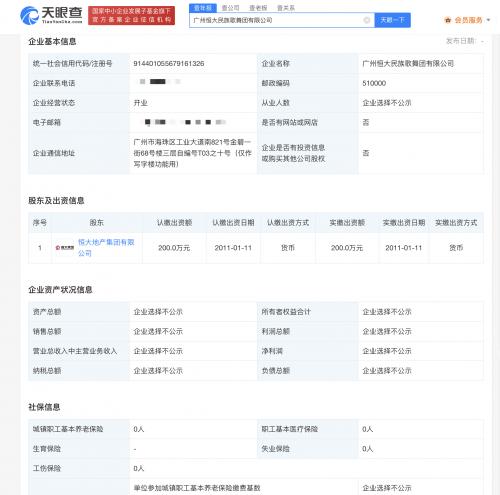Clear the search box with the X icon
Screen dimensions: 500x495
(366, 20)
